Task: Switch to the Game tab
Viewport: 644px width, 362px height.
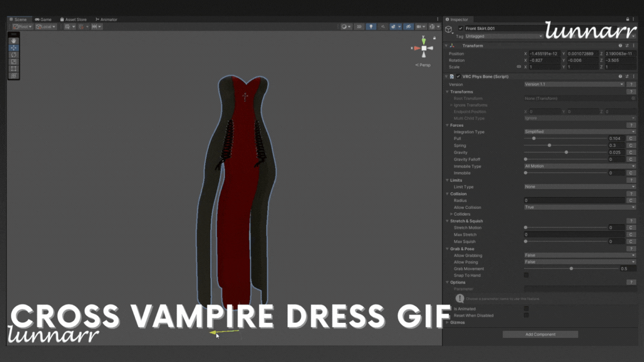Action: (43, 20)
